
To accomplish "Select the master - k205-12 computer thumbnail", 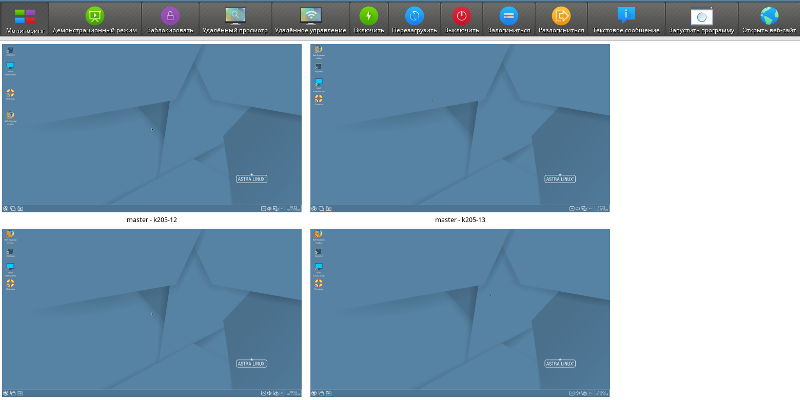I will coord(152,128).
